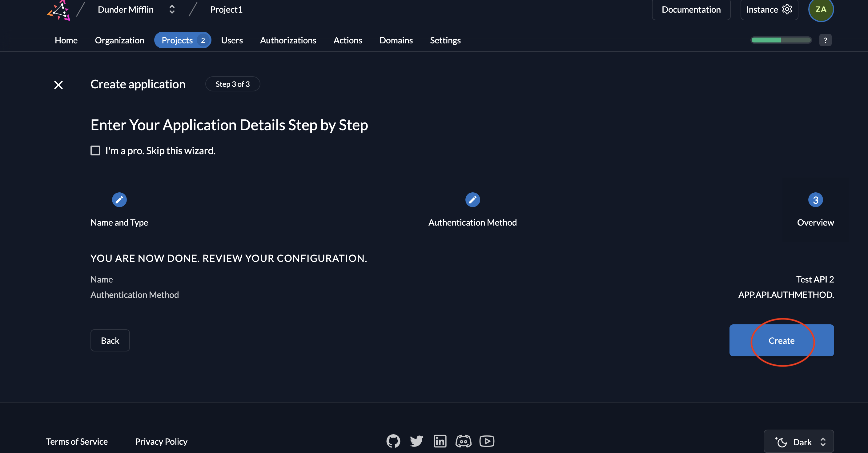Screen dimensions: 868x453
Task: Open Twitter icon in footer
Action: [x=416, y=441]
